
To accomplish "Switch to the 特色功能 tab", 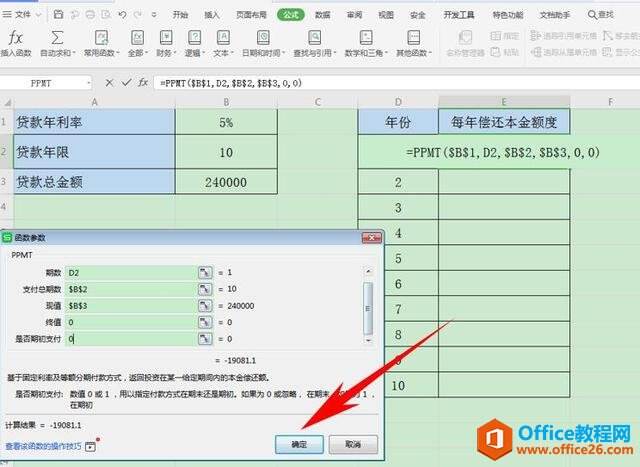I will click(508, 15).
